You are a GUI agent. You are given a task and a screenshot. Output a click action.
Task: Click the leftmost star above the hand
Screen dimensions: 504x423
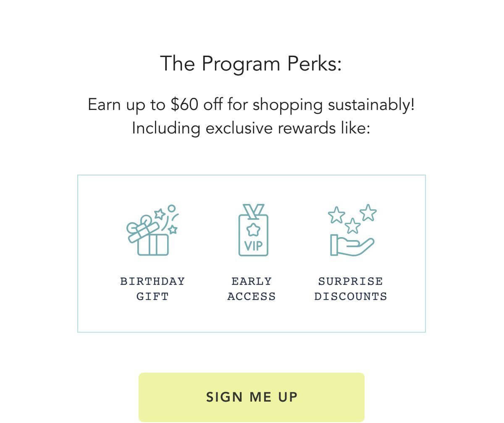(x=336, y=215)
